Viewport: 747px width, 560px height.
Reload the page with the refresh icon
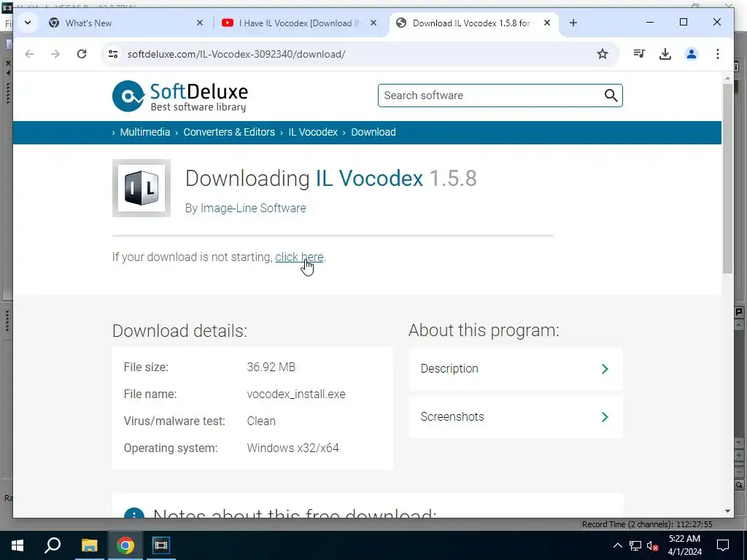point(82,54)
